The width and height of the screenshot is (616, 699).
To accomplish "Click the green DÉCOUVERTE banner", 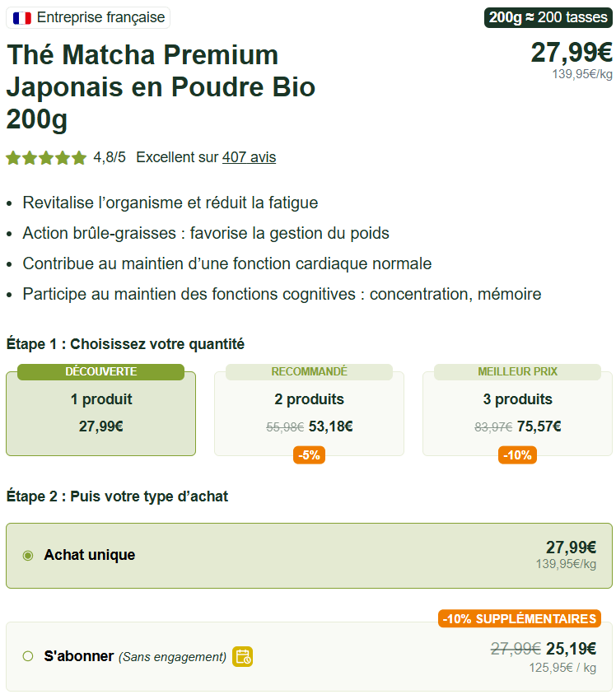I will point(100,371).
